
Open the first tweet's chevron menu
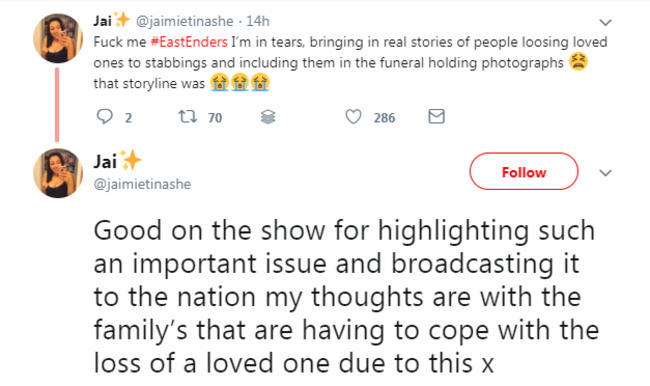tap(606, 22)
